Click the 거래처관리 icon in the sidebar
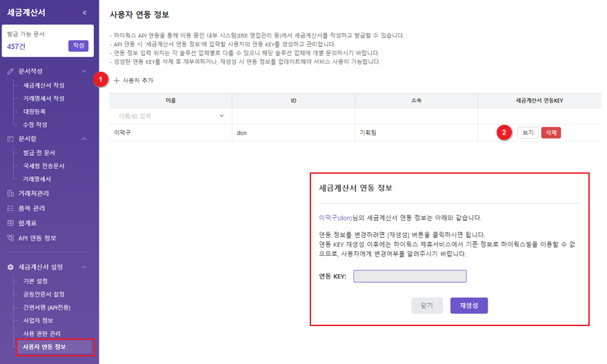The image size is (607, 364). [10, 193]
